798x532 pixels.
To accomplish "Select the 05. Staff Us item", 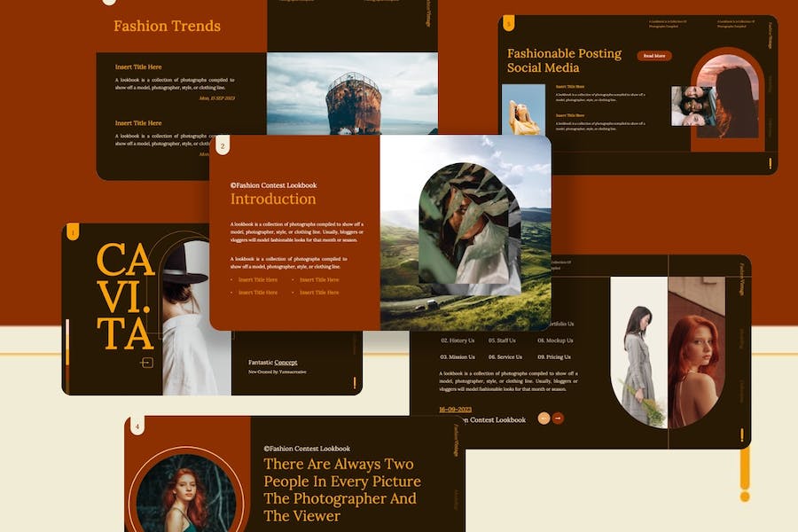I will (x=502, y=340).
